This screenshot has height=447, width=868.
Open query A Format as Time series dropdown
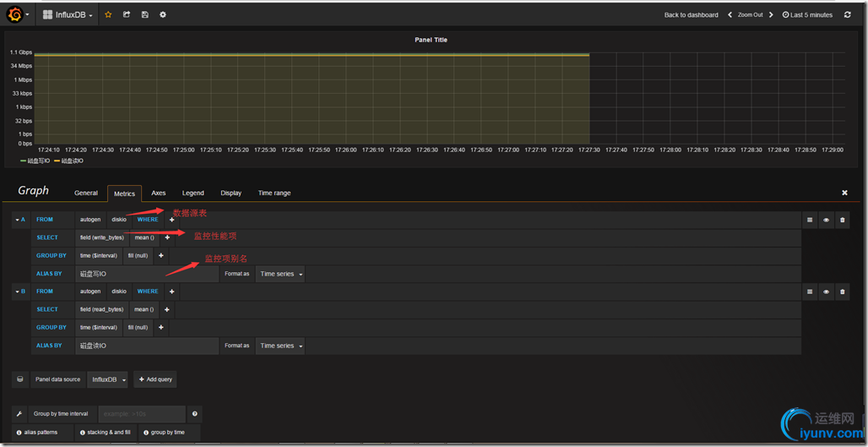point(281,274)
